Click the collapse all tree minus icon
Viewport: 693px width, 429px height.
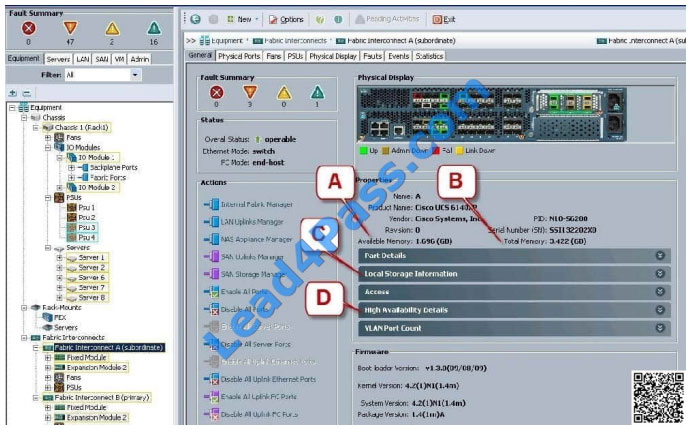[27, 93]
